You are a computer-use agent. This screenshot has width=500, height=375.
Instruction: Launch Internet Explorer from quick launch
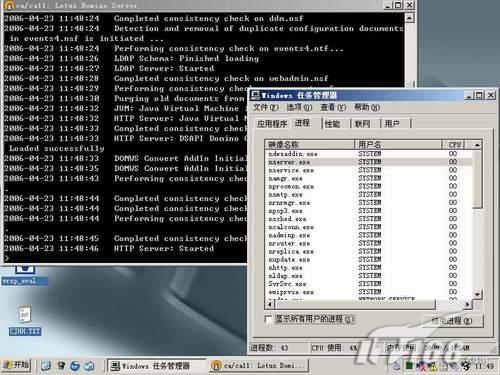point(75,366)
